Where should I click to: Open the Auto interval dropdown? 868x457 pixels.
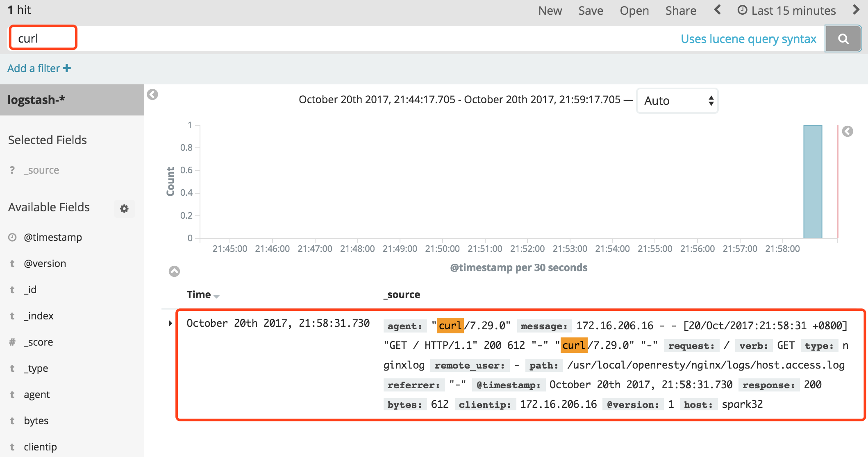point(677,101)
